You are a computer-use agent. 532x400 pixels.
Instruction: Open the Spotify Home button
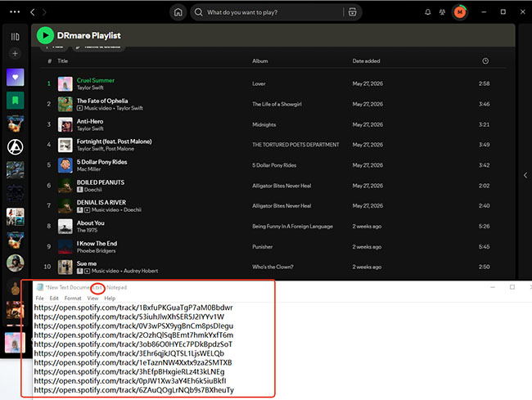click(x=178, y=12)
